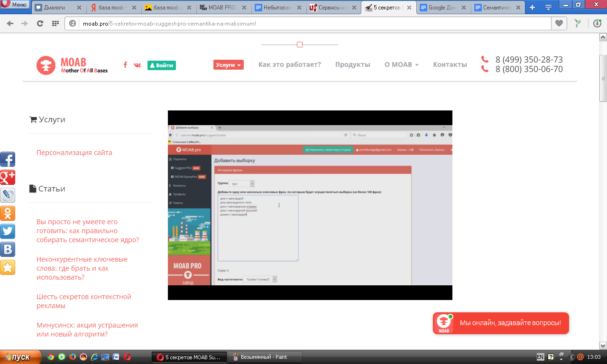Open article Неконкурентные ключевые слова
This screenshot has width=607, height=364.
82,268
